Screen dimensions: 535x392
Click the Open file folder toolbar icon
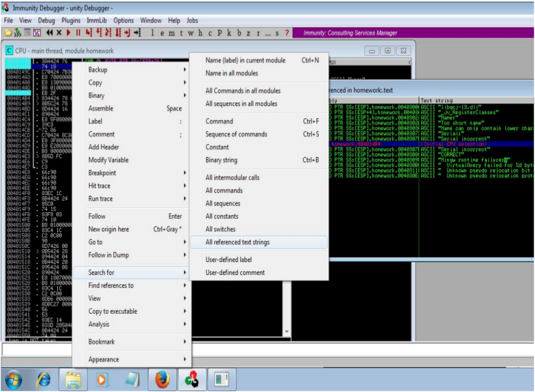[x=8, y=33]
